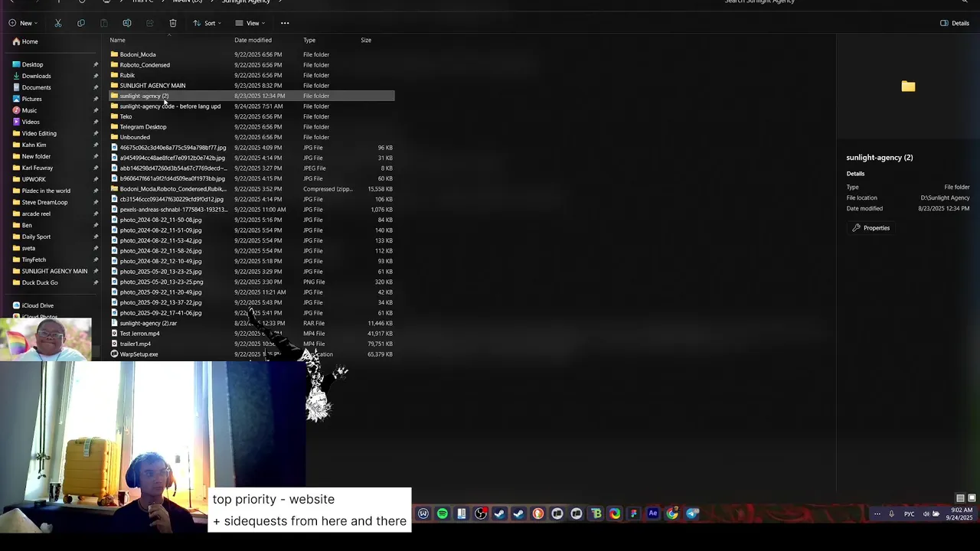980x551 pixels.
Task: Open Duck Duck Go folder in sidebar
Action: (40, 282)
